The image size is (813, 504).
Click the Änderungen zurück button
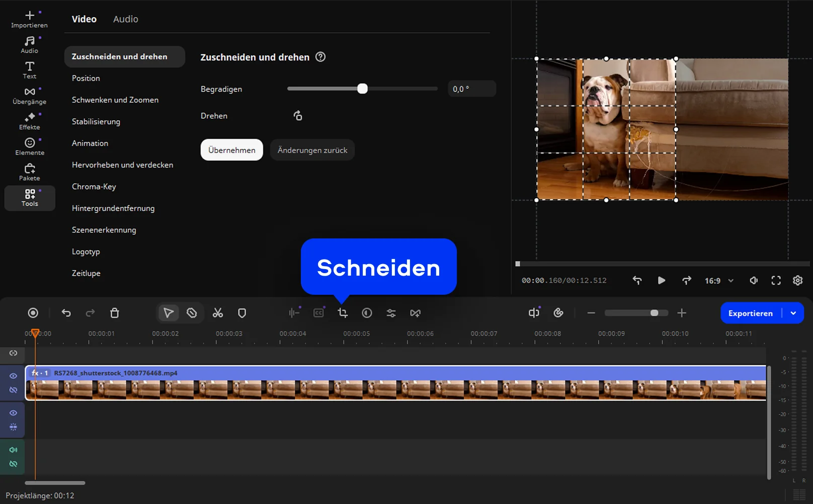[x=312, y=150]
